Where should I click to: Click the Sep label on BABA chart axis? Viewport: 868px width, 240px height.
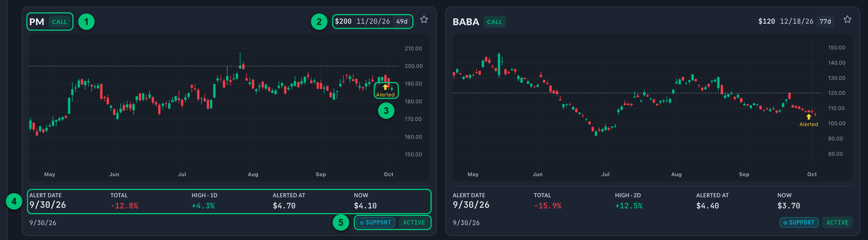(744, 174)
